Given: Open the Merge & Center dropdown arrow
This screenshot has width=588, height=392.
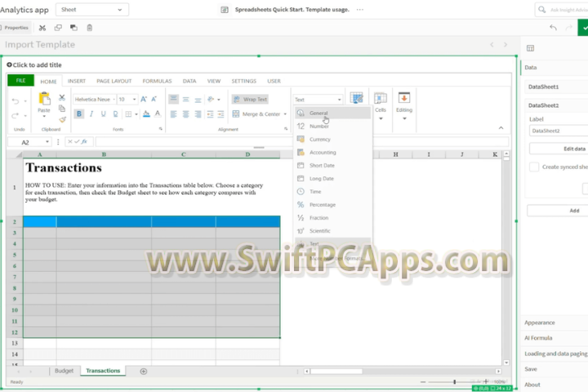Looking at the screenshot, I should point(285,114).
